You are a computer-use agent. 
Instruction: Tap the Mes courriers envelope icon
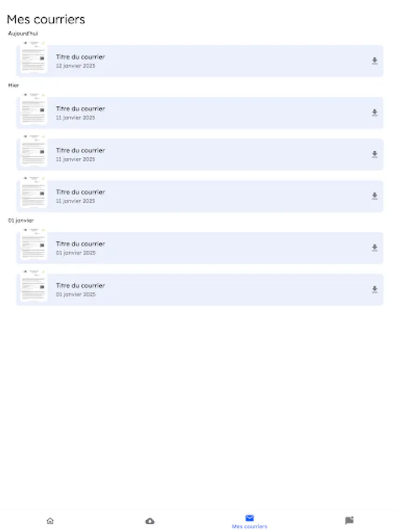[x=249, y=518]
